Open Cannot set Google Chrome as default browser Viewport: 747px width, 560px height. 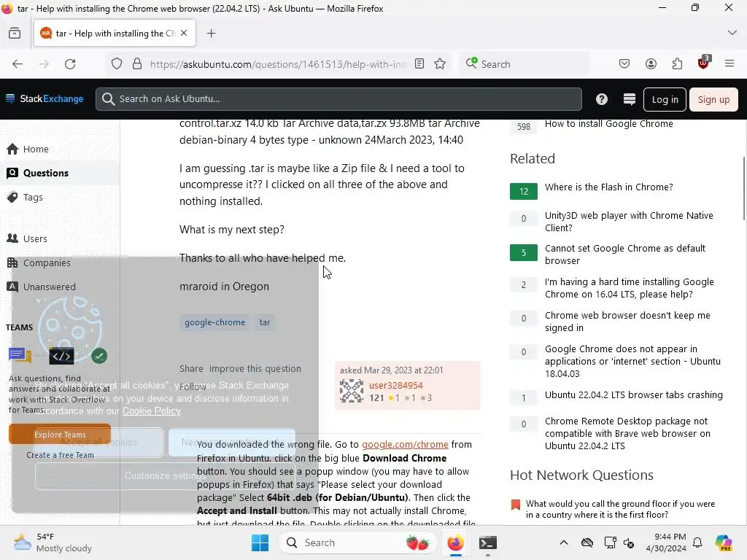pyautogui.click(x=625, y=254)
